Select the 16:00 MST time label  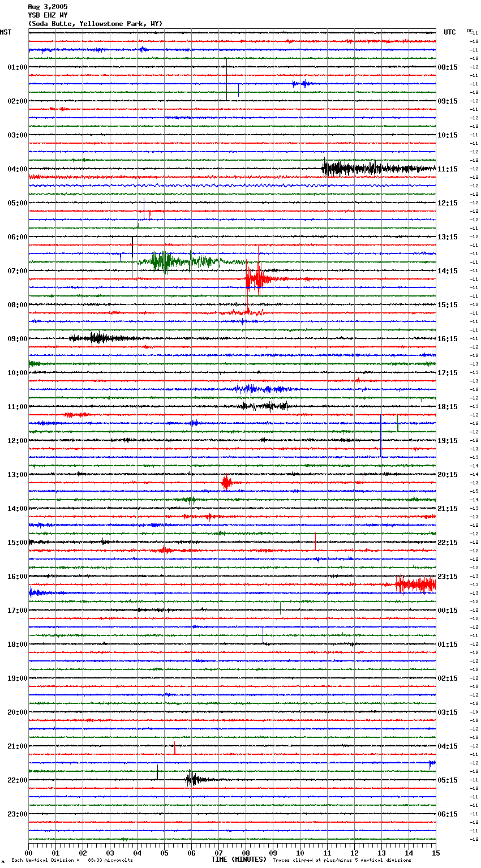(x=18, y=577)
